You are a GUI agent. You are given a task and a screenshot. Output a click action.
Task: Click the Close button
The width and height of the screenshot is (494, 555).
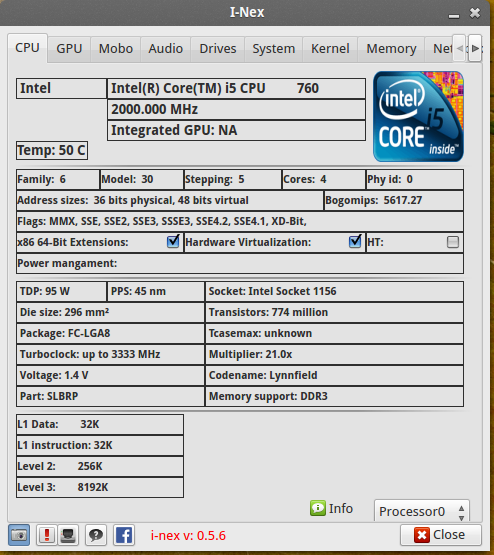click(x=441, y=535)
